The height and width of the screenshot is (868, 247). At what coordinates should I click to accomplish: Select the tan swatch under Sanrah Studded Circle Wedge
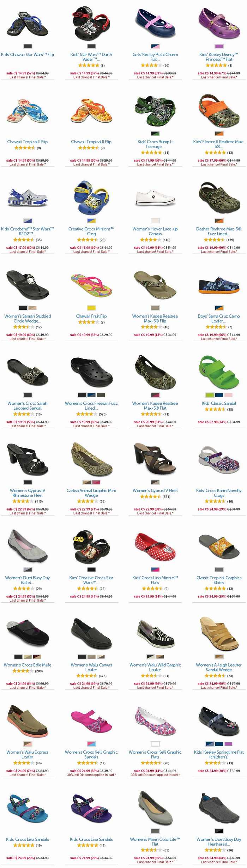[x=32, y=308]
